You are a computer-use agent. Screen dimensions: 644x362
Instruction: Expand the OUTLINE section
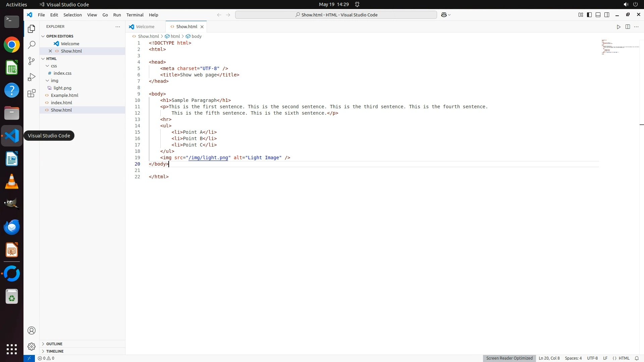[54, 344]
